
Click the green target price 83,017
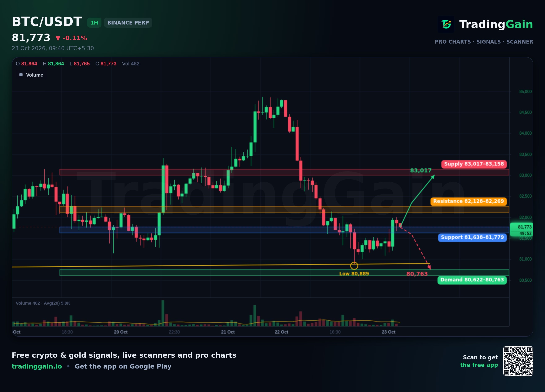point(421,170)
